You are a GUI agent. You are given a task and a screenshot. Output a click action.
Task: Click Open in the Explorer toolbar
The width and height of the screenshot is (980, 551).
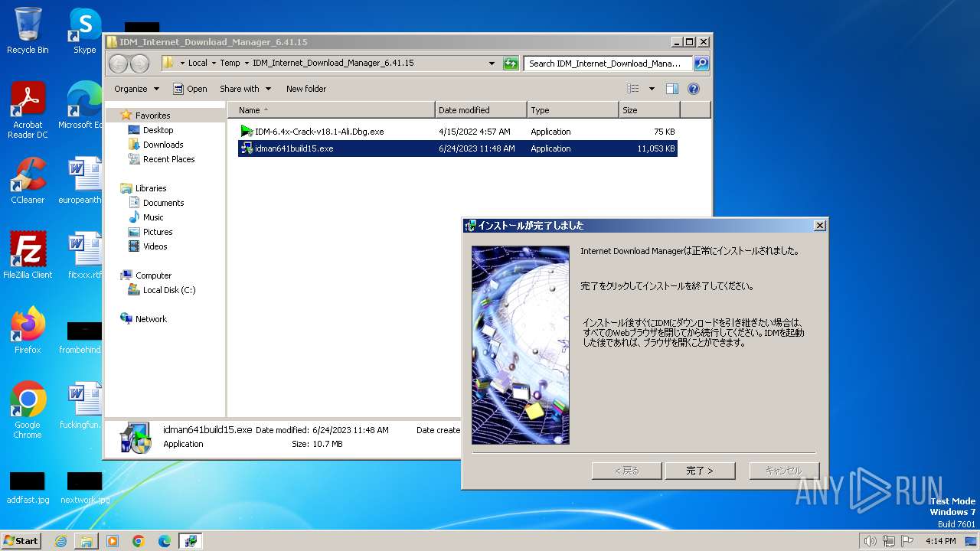(x=190, y=89)
